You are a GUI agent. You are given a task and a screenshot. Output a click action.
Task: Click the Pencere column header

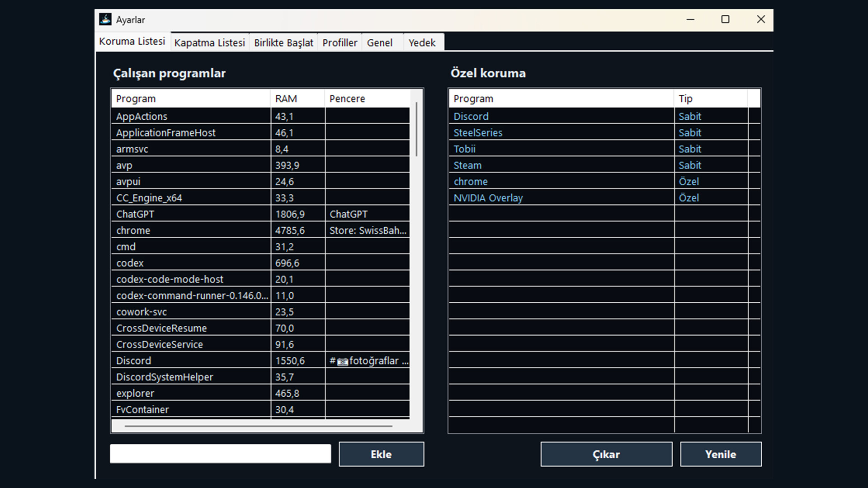tap(367, 99)
